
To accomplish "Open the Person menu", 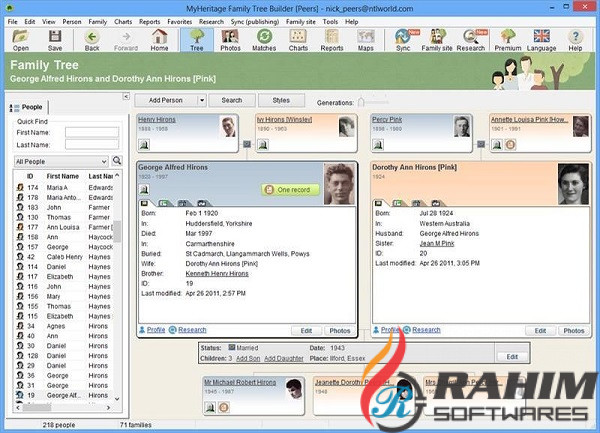I will (x=72, y=22).
